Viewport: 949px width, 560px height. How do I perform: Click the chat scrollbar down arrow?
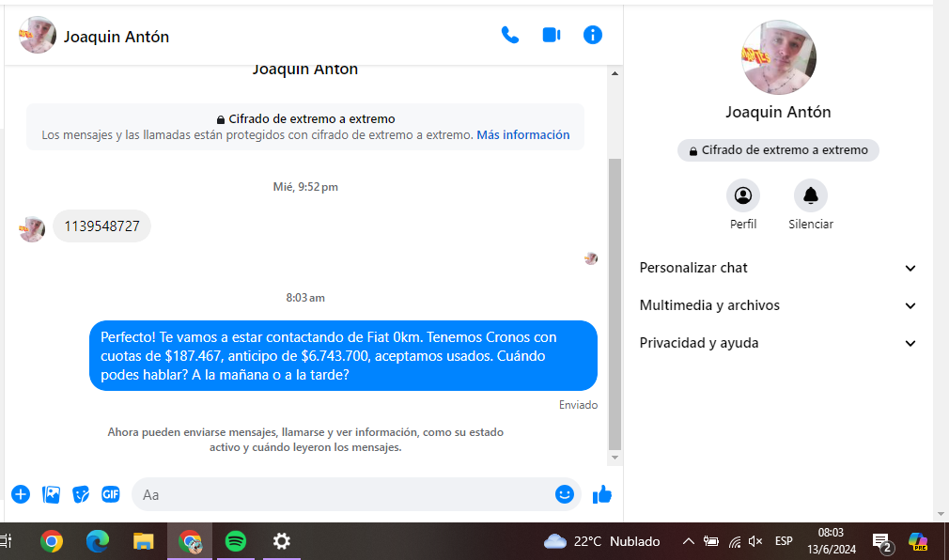tap(615, 458)
